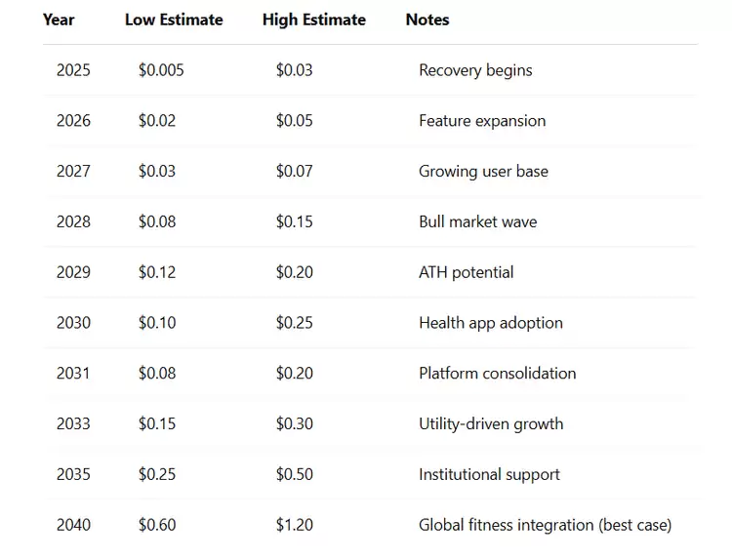Viewport: 732px width, 560px height.
Task: Click the Notes column header
Action: click(427, 20)
